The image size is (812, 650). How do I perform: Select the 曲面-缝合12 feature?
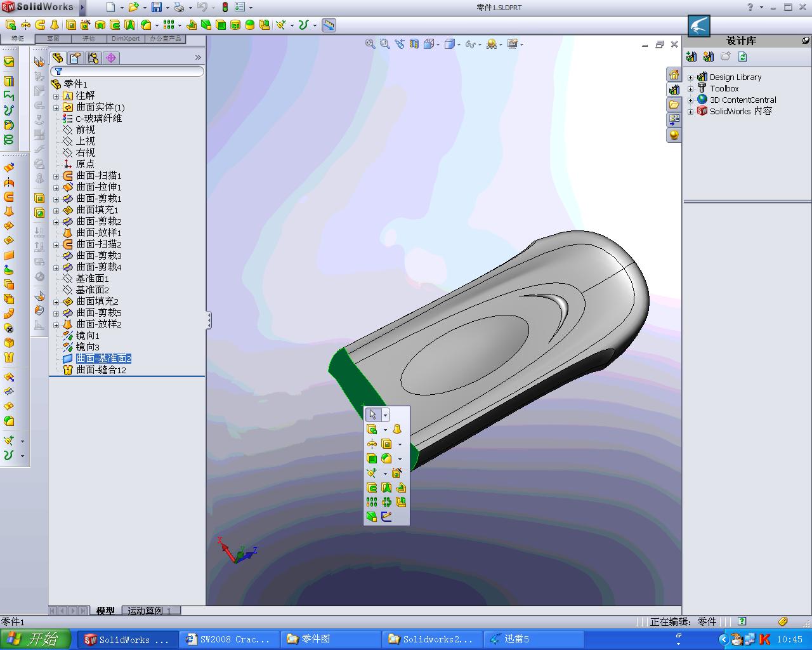click(101, 370)
